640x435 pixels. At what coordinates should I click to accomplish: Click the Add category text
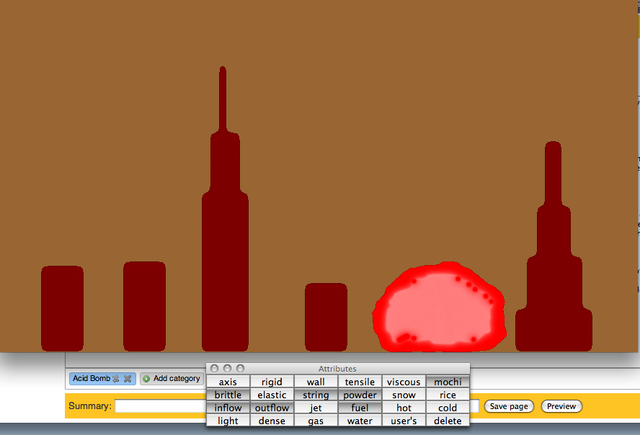point(177,378)
